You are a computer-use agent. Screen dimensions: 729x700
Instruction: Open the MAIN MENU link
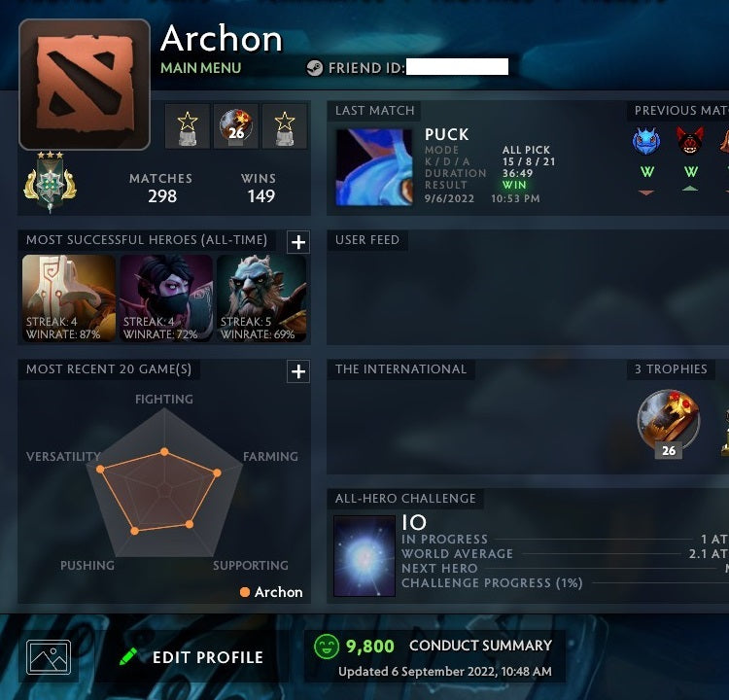pyautogui.click(x=201, y=68)
